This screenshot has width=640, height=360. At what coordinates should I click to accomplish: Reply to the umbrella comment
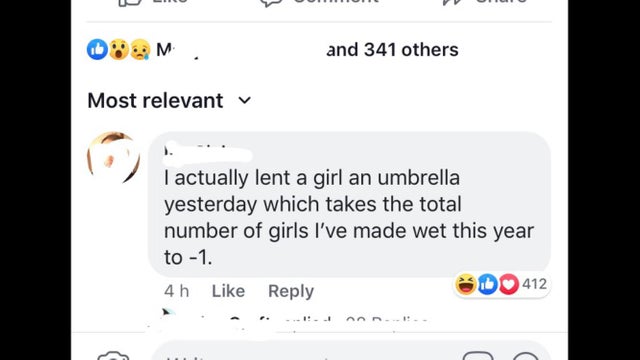291,291
